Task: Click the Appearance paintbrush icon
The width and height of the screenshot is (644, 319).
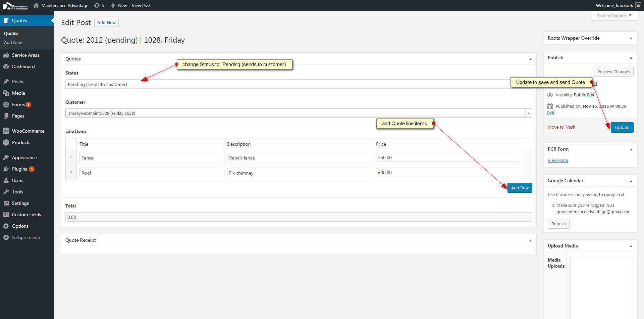Action: pos(6,157)
